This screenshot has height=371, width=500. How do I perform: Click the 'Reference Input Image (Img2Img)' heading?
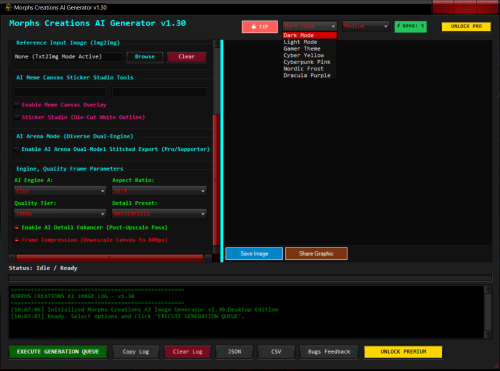pyautogui.click(x=68, y=43)
